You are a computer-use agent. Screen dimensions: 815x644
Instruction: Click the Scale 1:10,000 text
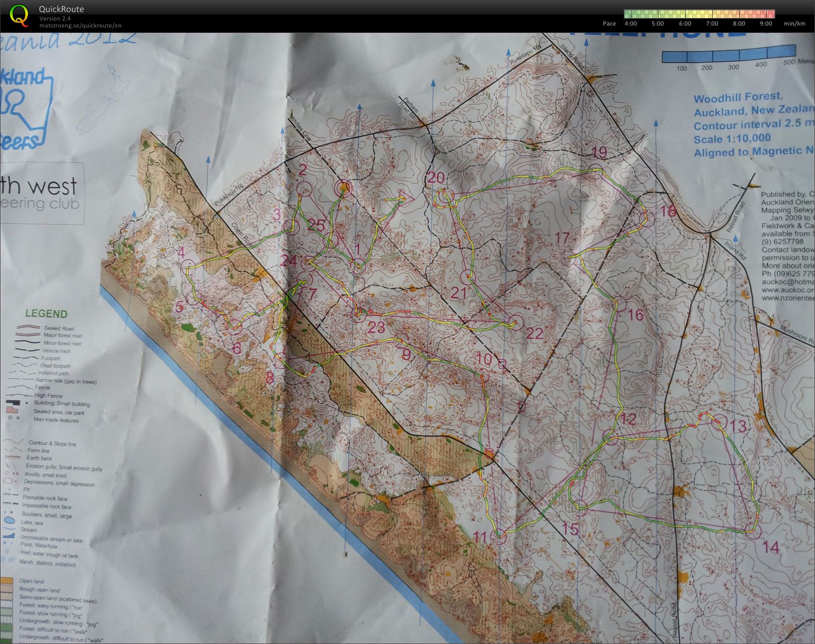732,138
